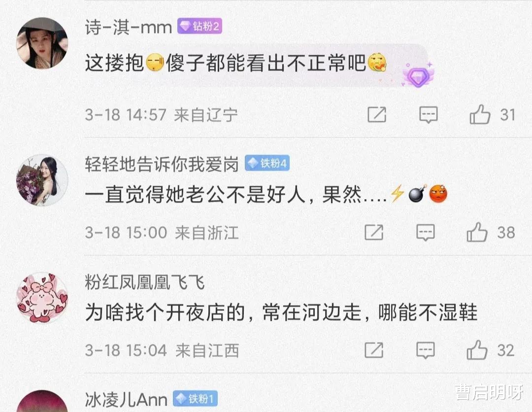532x412 pixels.
Task: Open username 轻轻地告诉你我爱岗
Action: point(162,164)
